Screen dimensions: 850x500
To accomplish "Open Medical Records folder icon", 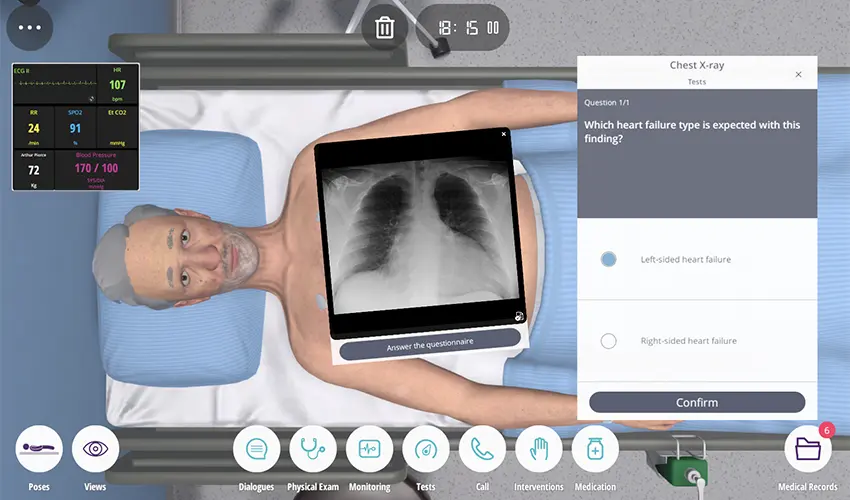I will (808, 449).
